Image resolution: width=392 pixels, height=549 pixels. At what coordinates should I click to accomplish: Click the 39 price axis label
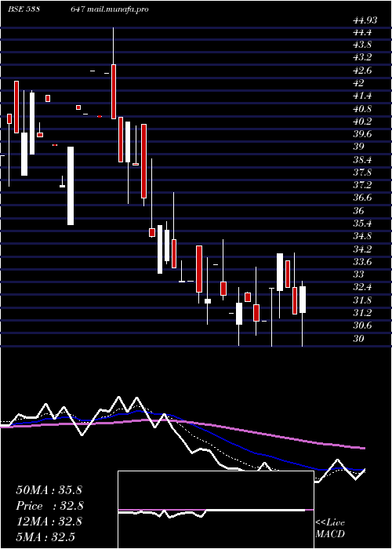[x=358, y=147]
